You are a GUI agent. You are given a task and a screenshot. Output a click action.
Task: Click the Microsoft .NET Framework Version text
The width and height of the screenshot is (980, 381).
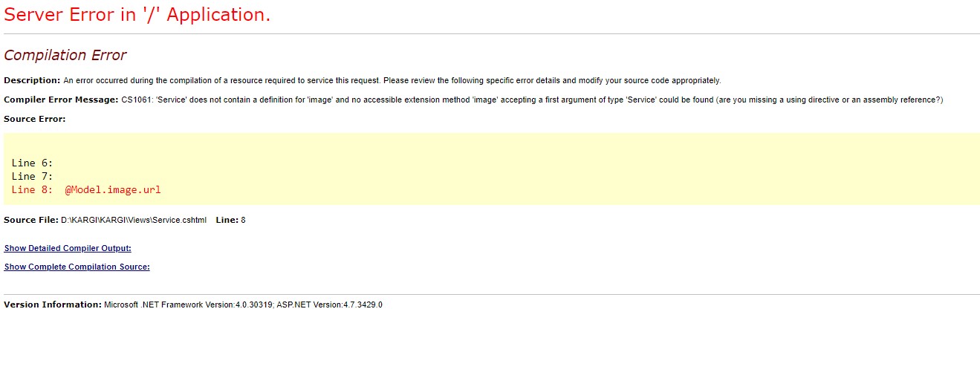pyautogui.click(x=188, y=305)
